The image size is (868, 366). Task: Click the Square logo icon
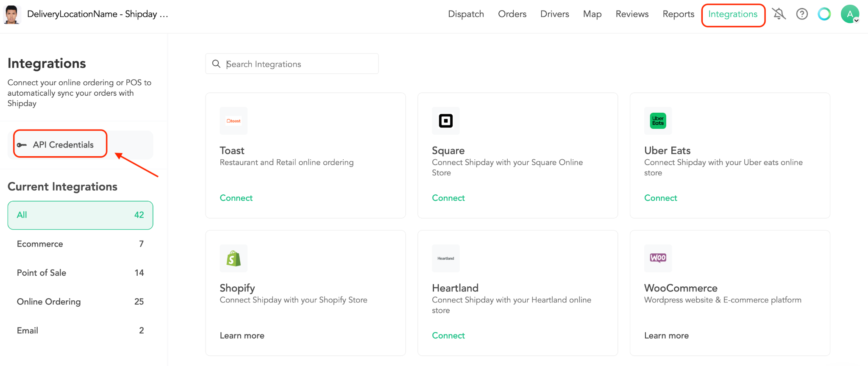[446, 121]
